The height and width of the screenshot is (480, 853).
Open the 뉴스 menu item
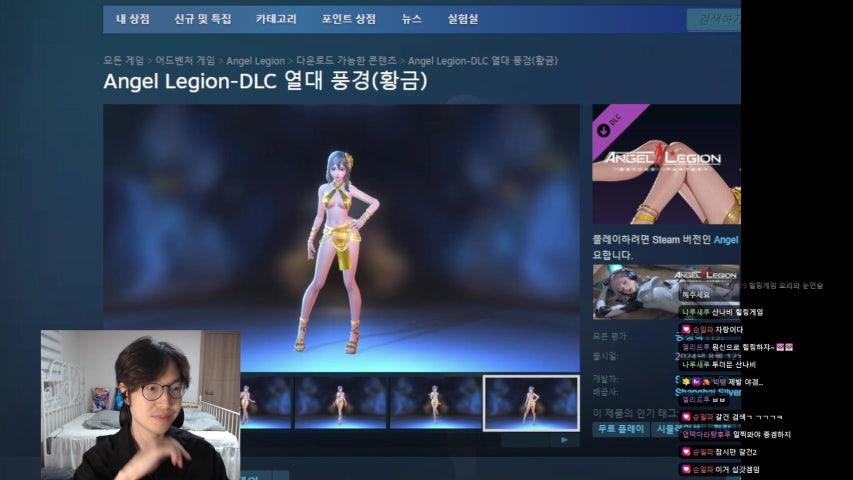pos(411,19)
